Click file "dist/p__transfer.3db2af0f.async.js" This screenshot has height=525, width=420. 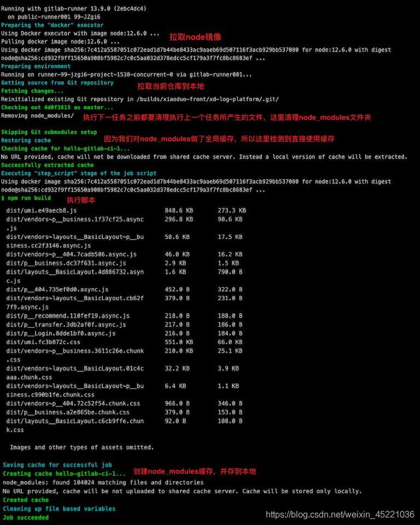[66, 325]
